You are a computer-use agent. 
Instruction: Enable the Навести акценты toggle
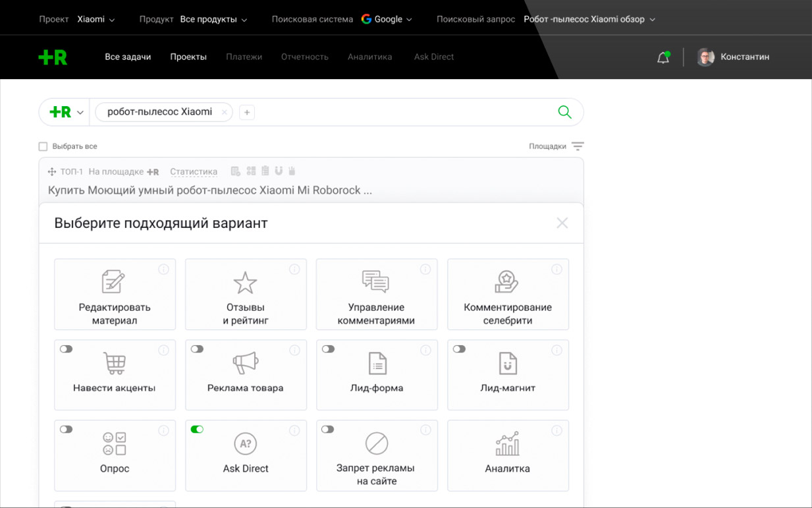coord(67,349)
